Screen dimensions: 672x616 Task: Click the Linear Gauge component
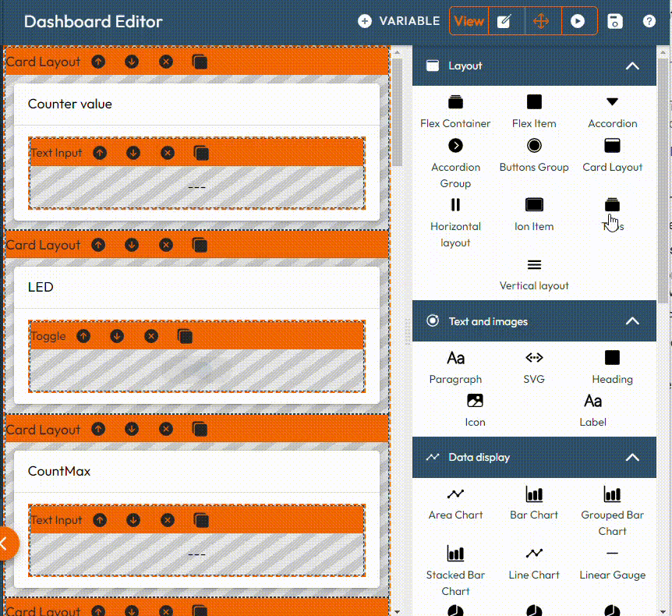pos(612,554)
